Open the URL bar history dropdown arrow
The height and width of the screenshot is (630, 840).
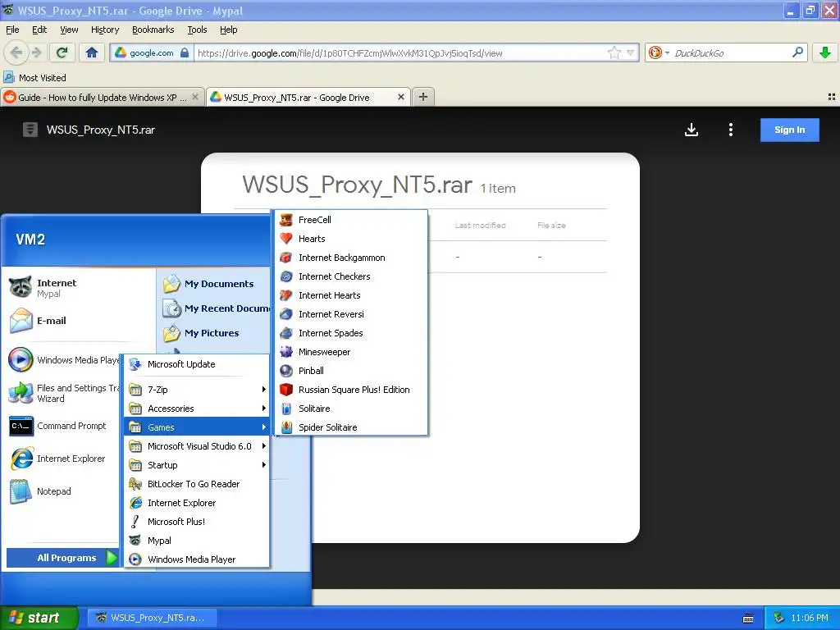[631, 52]
